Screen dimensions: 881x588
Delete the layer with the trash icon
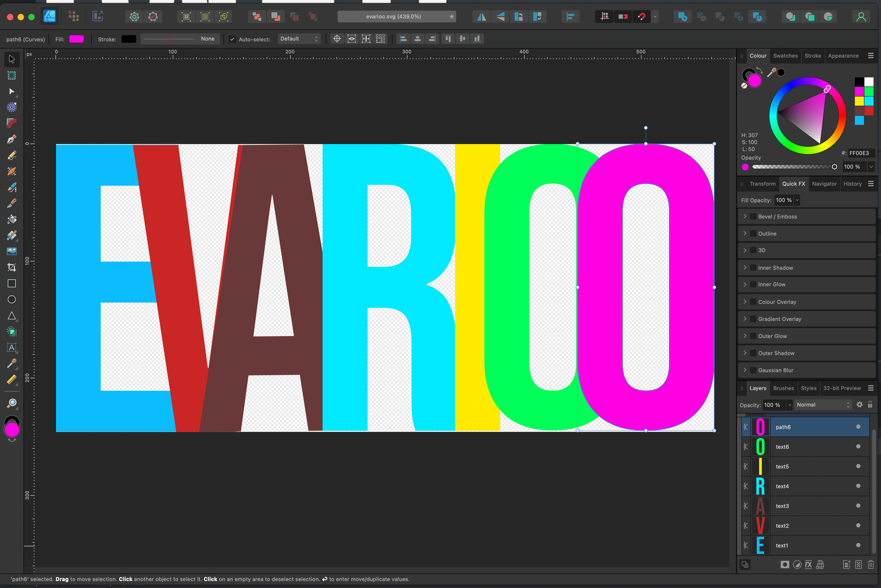[871, 564]
